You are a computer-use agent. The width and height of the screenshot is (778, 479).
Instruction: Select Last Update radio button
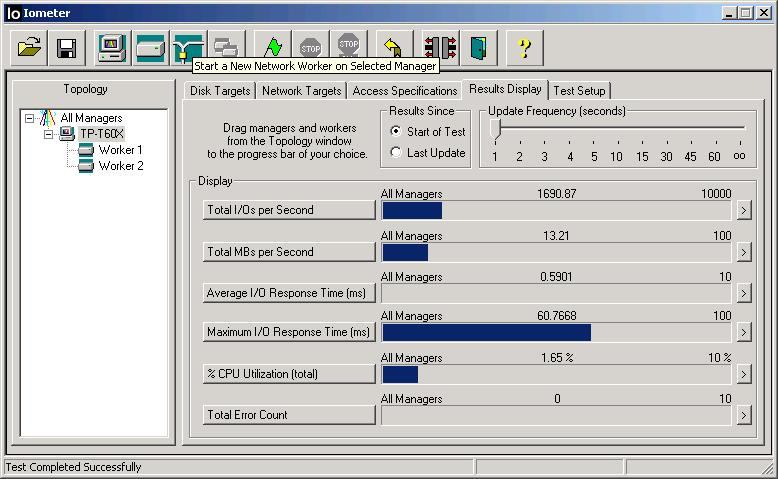(395, 152)
